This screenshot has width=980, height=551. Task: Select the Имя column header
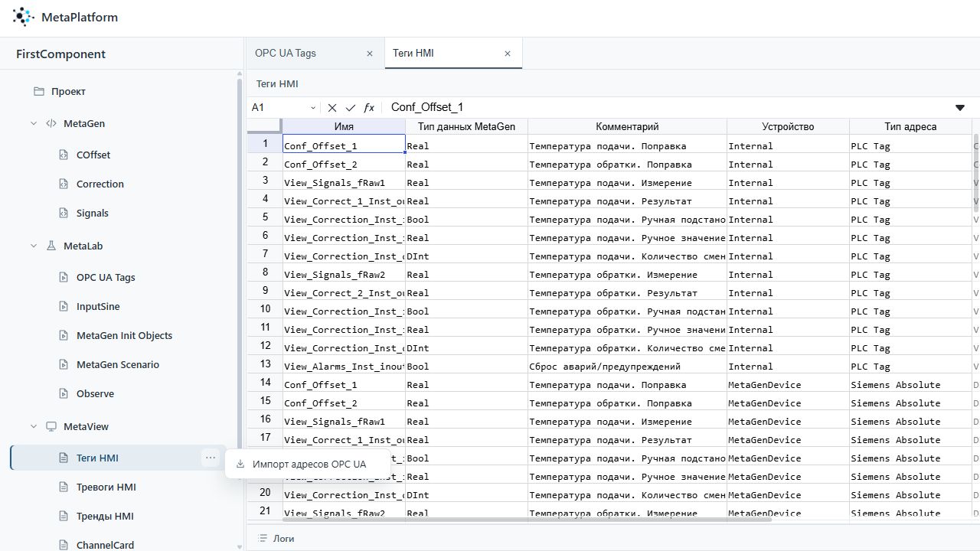click(x=344, y=126)
